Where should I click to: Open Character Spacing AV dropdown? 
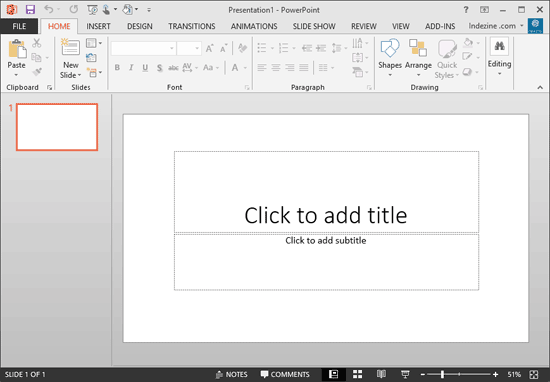coord(190,67)
